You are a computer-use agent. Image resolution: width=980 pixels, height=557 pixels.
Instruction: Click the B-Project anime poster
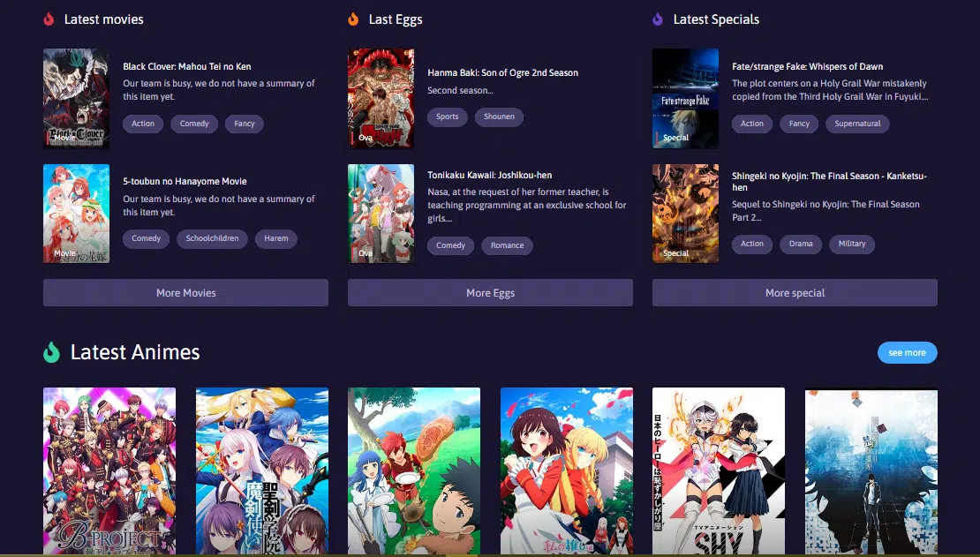[x=109, y=470]
